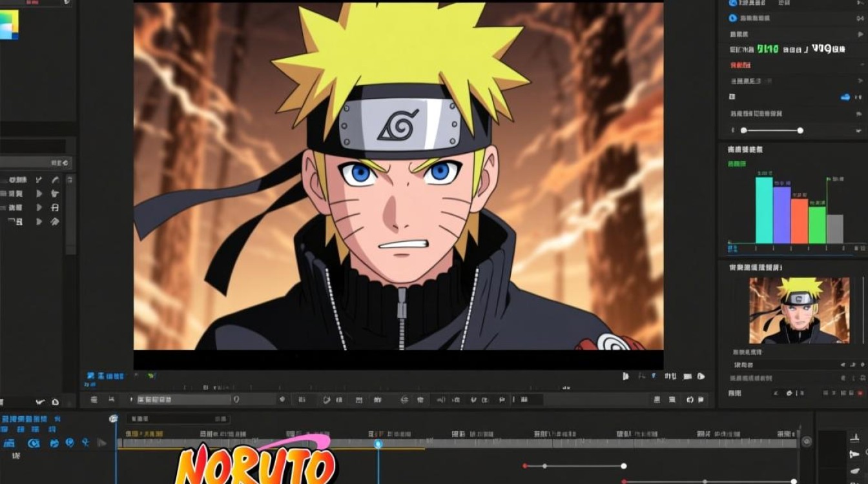The image size is (868, 484).
Task: Click the gray play triangle left of timeline ruler
Action: point(101,443)
